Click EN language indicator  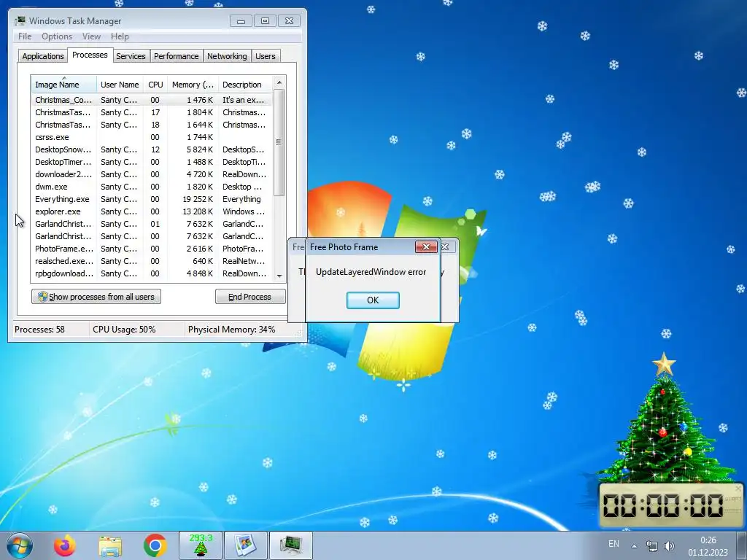pos(614,544)
